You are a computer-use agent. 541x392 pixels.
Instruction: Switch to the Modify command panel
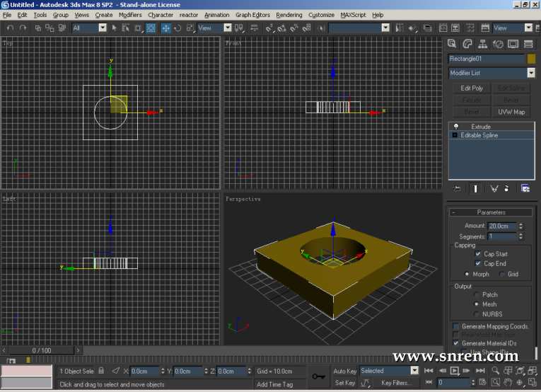tap(467, 44)
